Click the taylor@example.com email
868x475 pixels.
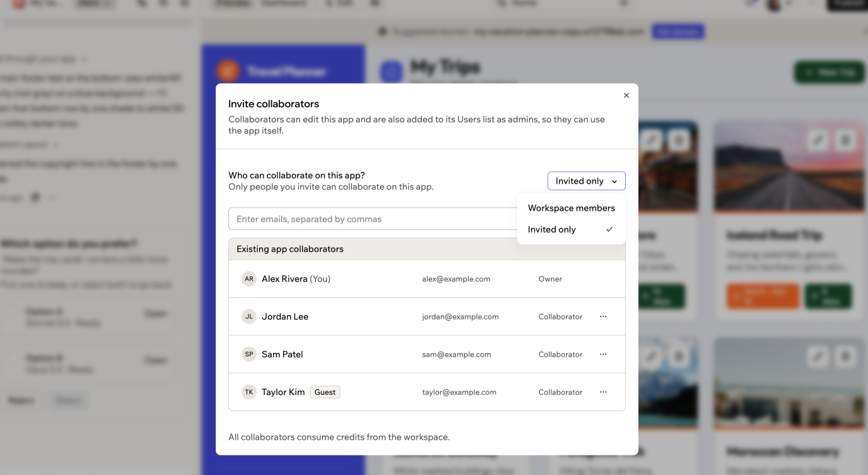point(459,392)
